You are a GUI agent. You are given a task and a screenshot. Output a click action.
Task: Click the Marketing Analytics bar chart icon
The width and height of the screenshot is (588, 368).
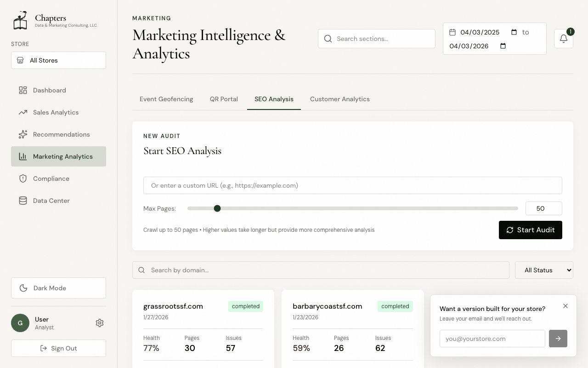23,156
